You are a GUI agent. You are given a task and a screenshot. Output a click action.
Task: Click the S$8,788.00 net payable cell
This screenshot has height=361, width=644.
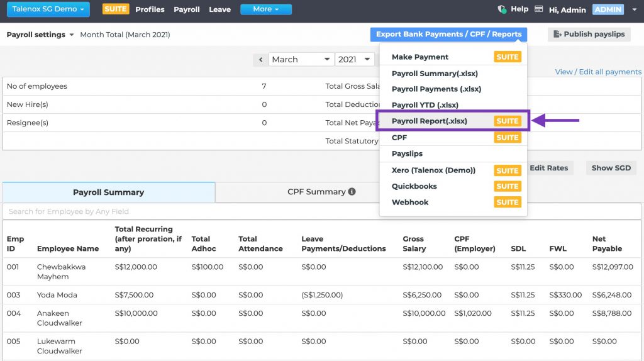tap(611, 313)
